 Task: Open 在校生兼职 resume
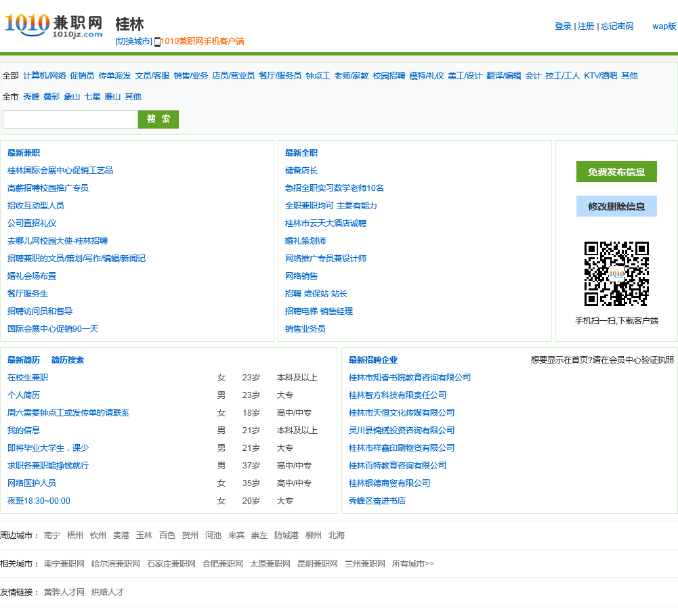[28, 377]
